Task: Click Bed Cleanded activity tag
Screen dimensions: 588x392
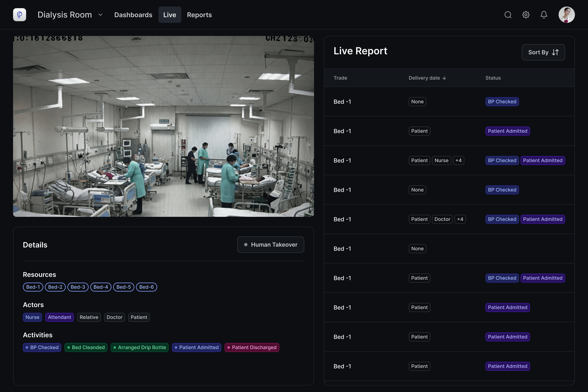Action: (86, 347)
